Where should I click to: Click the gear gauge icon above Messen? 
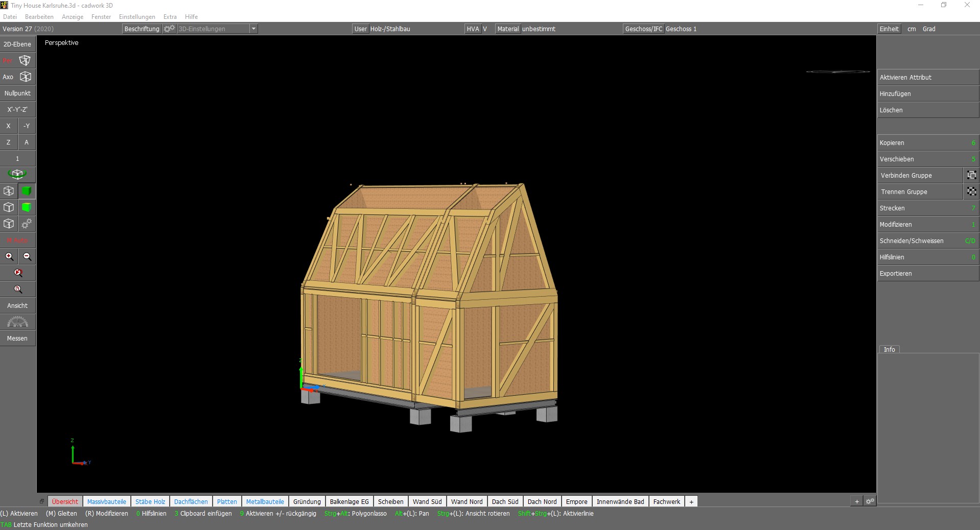tap(17, 322)
